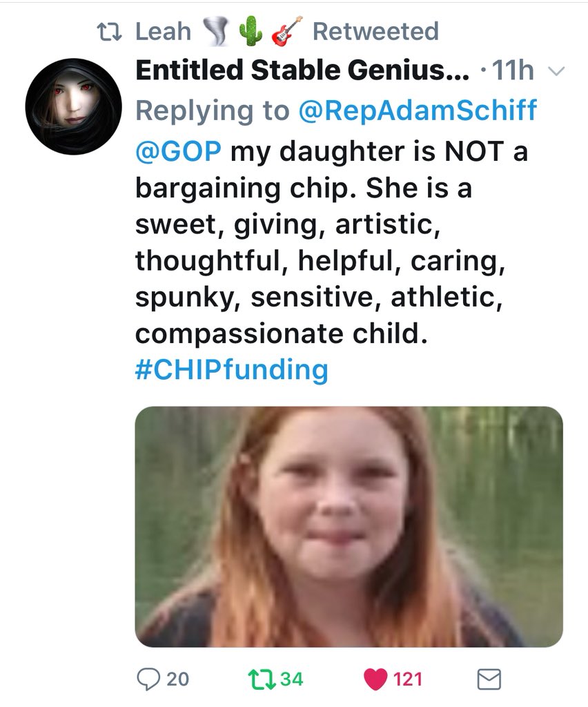Click the 11h timestamp
The image size is (588, 707).
pyautogui.click(x=513, y=71)
